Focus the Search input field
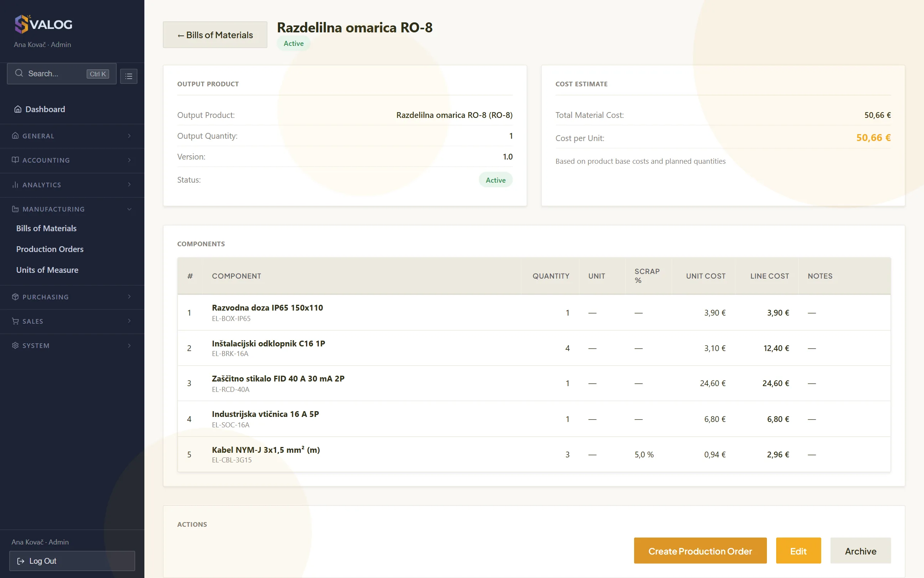Image resolution: width=924 pixels, height=578 pixels. [x=62, y=74]
